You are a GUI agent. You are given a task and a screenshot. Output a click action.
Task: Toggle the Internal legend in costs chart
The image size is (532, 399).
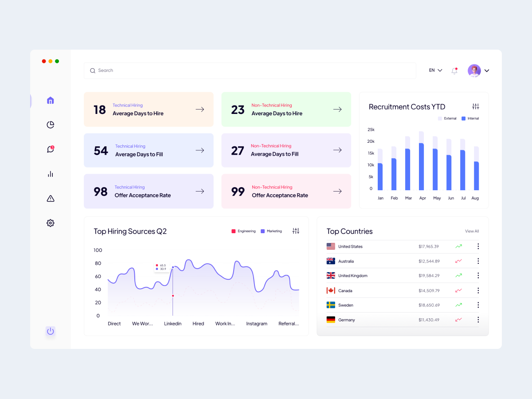point(470,118)
